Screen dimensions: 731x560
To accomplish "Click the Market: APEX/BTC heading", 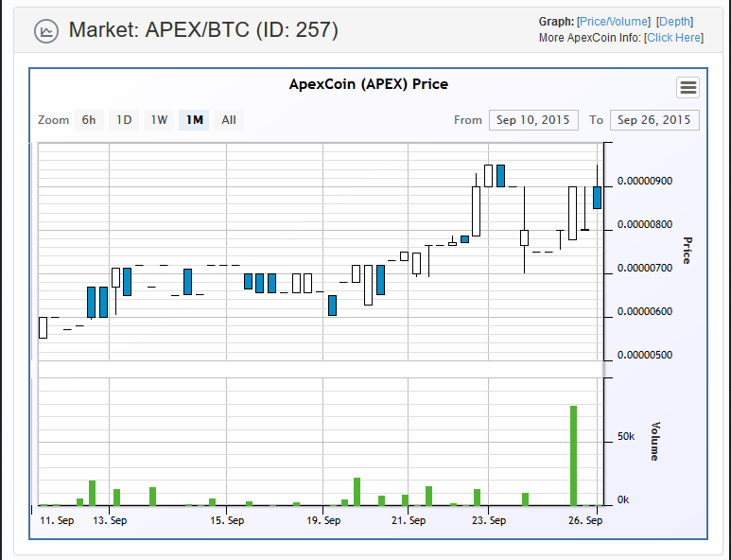I will click(x=203, y=30).
